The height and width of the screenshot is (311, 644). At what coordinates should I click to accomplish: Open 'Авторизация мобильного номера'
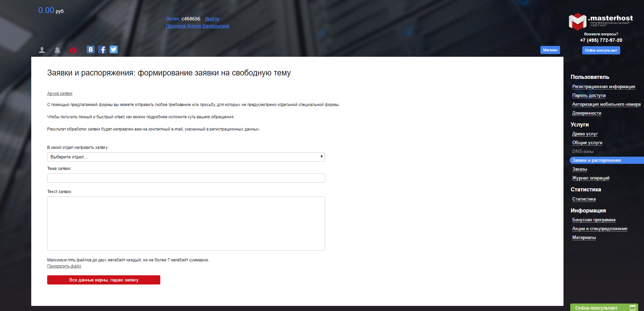coord(606,104)
